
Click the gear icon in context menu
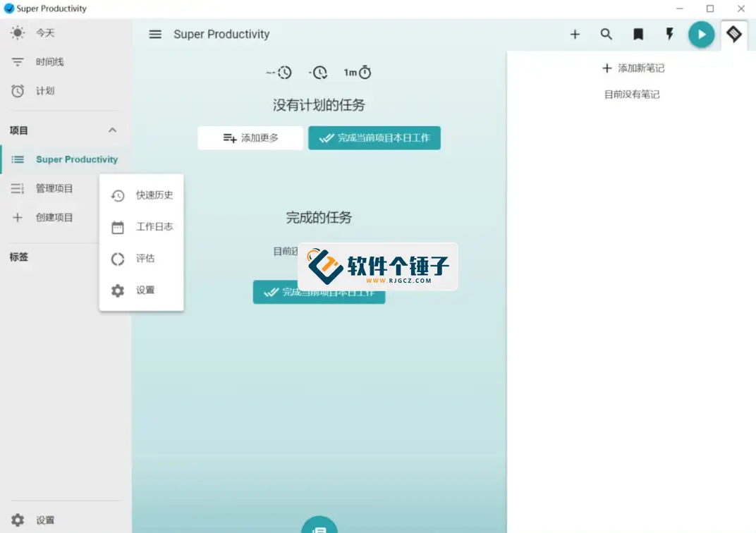118,290
